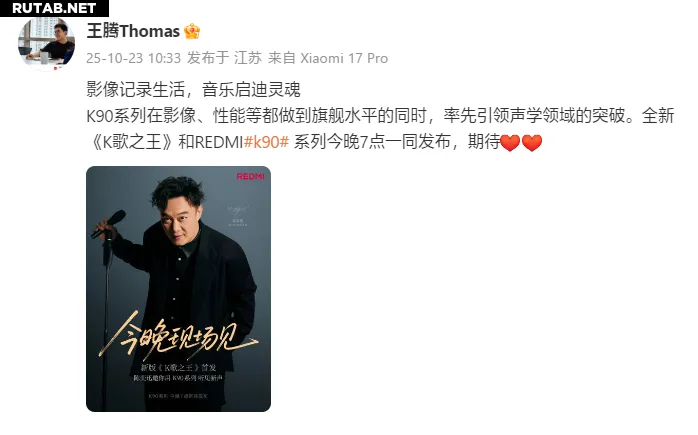Click the crown VIP badge beside username
This screenshot has height=435, width=698.
[x=192, y=31]
